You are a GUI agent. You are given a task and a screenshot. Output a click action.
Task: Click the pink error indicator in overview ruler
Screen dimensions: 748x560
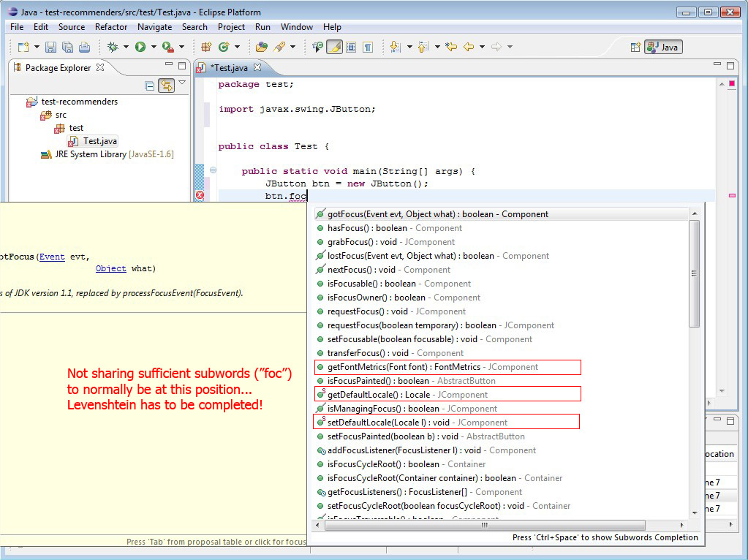(732, 195)
